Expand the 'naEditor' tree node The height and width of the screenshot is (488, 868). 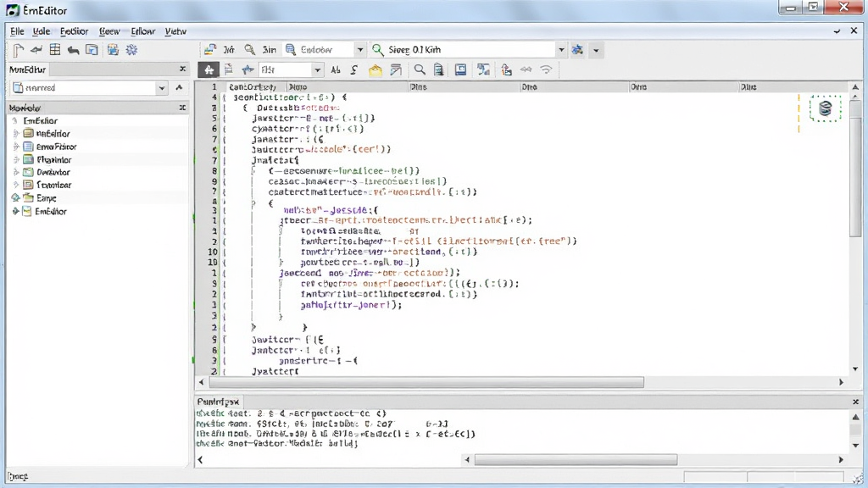pyautogui.click(x=16, y=133)
